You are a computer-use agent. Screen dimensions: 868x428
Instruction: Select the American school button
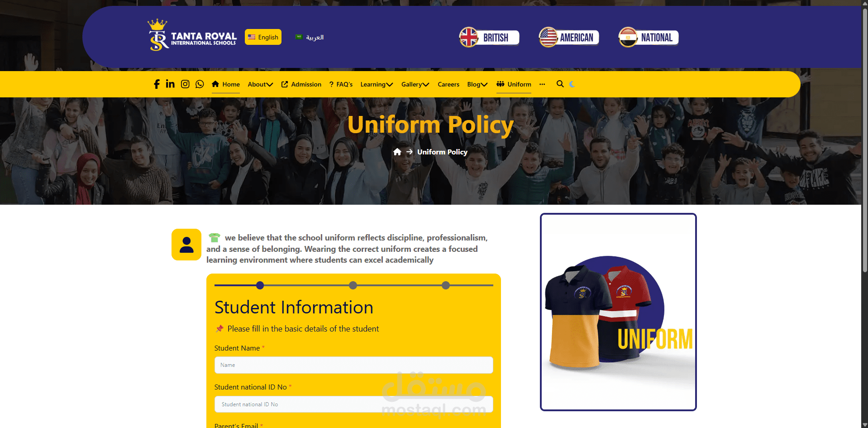pyautogui.click(x=569, y=37)
